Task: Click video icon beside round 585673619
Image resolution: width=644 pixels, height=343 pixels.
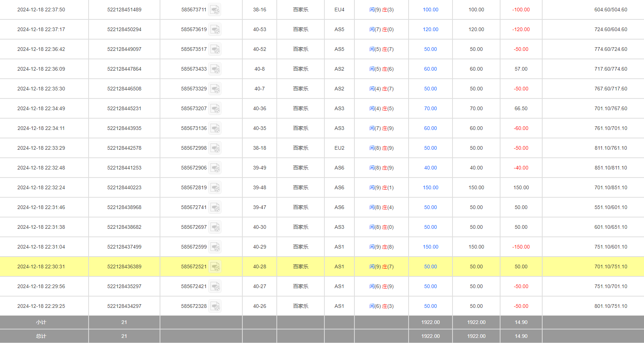Action: [215, 30]
